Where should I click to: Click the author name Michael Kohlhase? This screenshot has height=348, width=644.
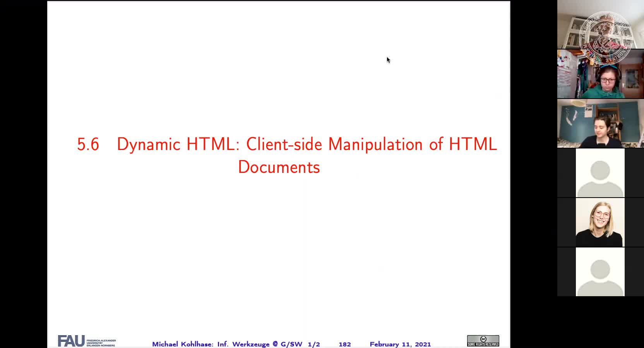tap(182, 344)
